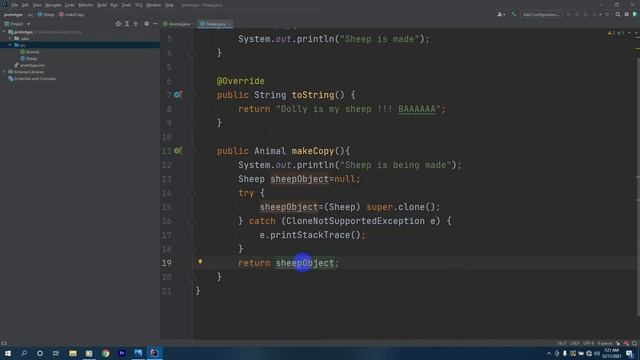
Task: Click IntelliJ IDEA icon in taskbar
Action: [x=154, y=353]
